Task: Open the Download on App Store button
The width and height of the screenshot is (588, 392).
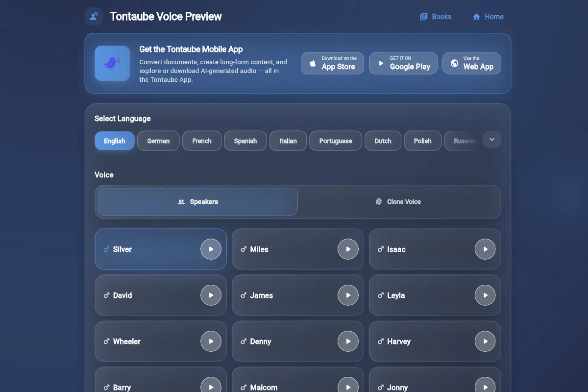Action: coord(332,63)
